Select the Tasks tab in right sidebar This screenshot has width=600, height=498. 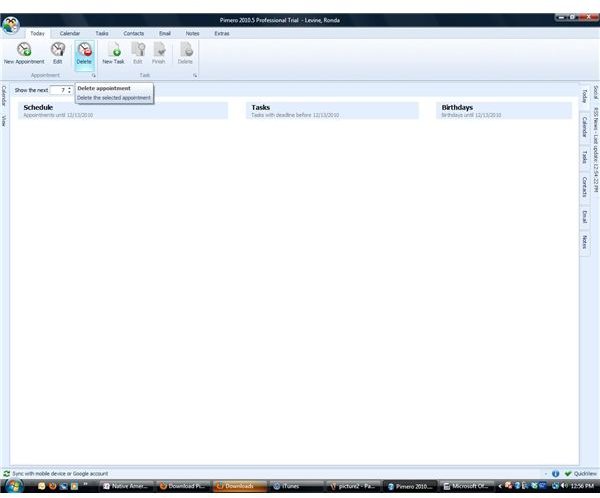click(x=584, y=157)
